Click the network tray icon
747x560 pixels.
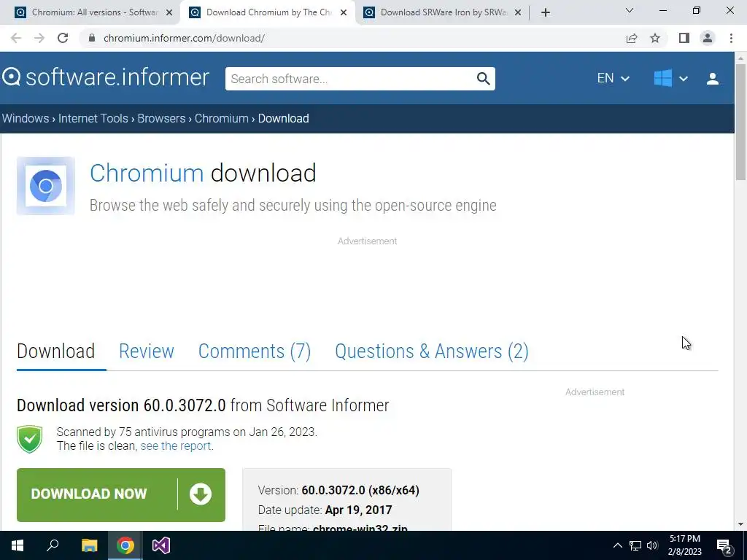point(635,545)
